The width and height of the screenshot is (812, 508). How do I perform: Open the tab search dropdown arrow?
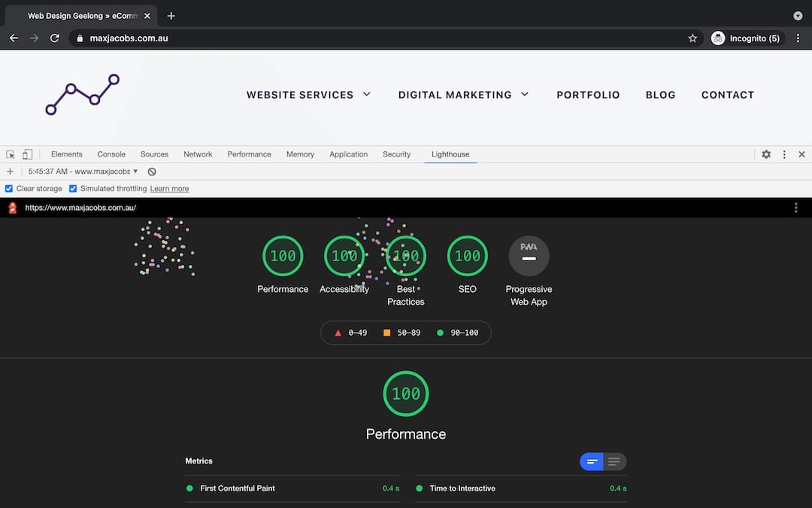point(798,16)
